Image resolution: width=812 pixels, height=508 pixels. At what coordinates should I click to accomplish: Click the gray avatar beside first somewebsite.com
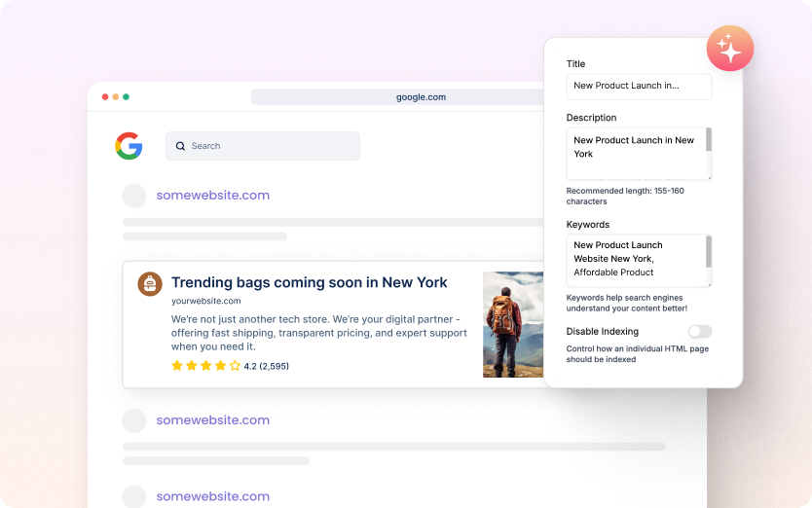134,196
